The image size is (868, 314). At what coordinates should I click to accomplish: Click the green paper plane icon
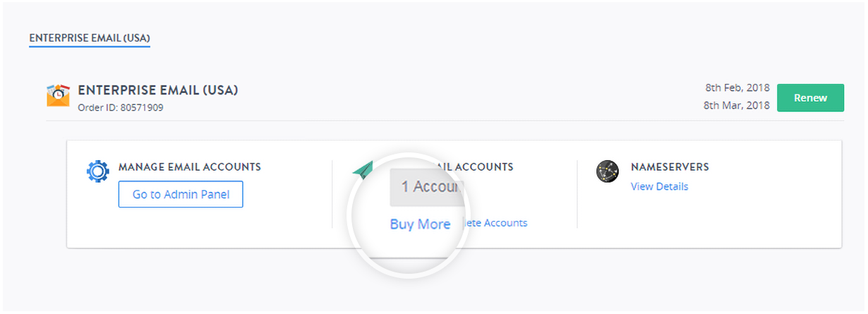click(363, 169)
